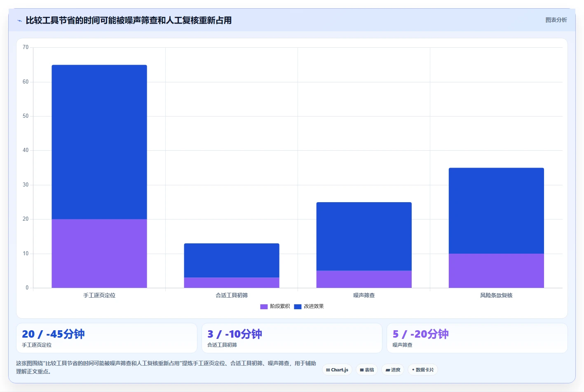Click the 风险条款复核 axis label
The image size is (584, 392).
pyautogui.click(x=496, y=295)
